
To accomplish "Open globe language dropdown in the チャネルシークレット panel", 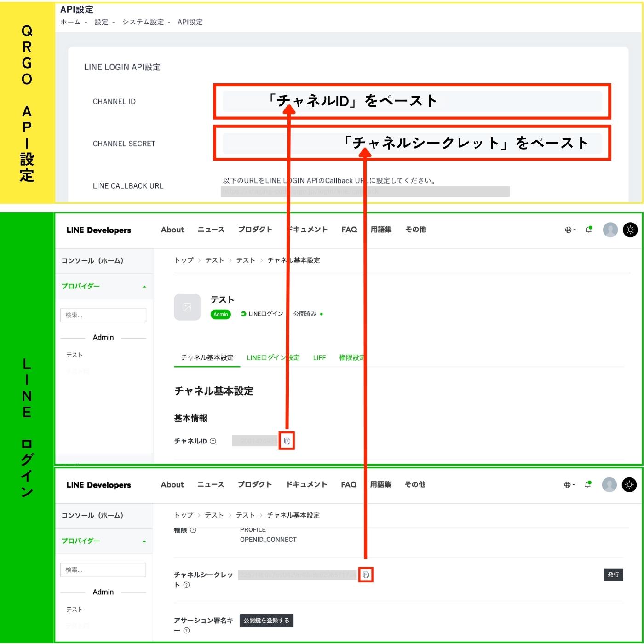I will click(569, 484).
